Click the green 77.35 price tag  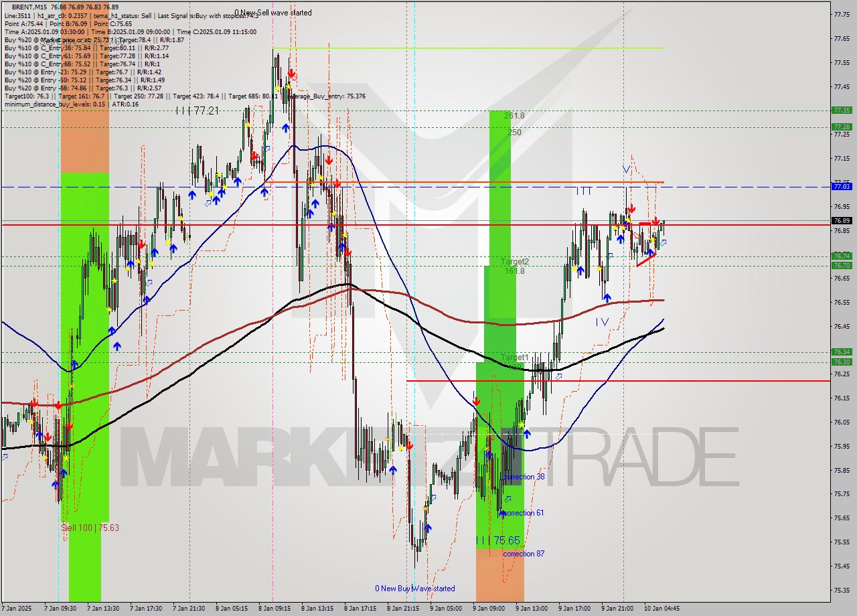(x=842, y=110)
